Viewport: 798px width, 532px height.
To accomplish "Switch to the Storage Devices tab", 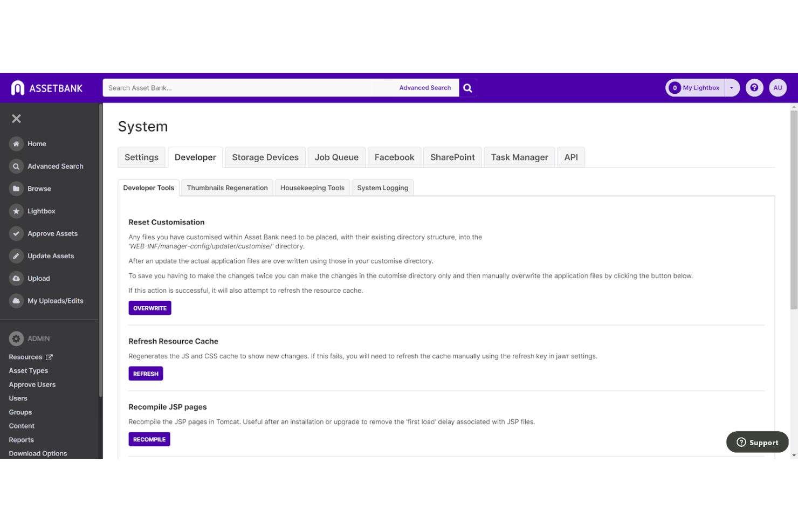I will click(x=265, y=157).
